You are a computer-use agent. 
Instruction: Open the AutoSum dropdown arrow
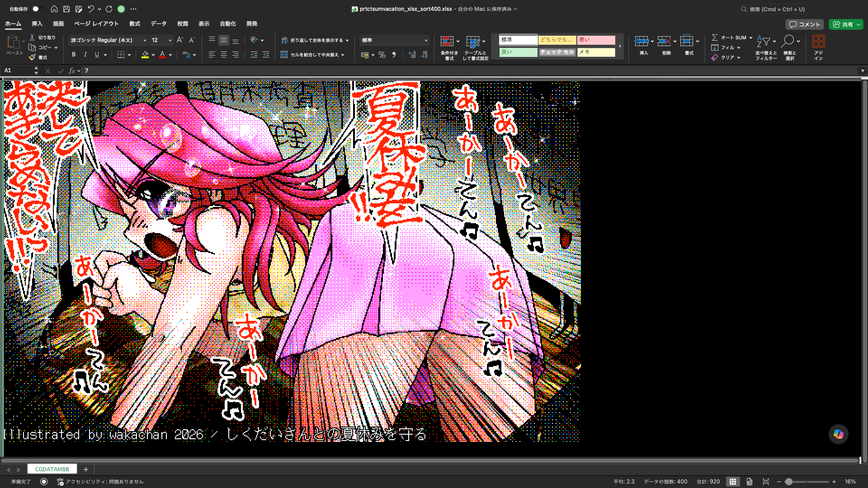point(751,38)
